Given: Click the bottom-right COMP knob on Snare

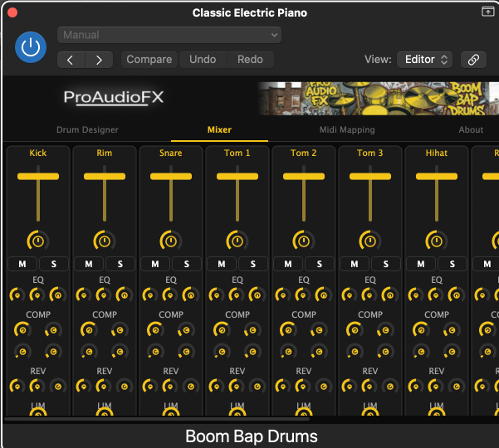Looking at the screenshot, I should 186,352.
